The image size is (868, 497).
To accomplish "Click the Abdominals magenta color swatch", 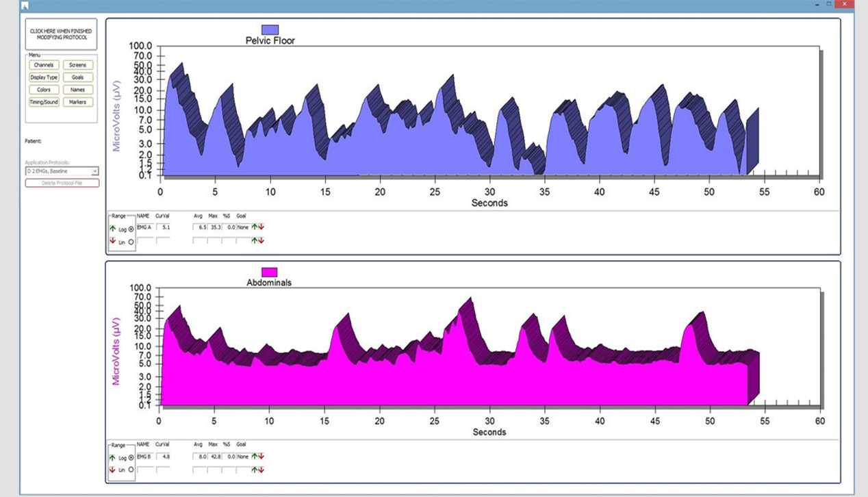I will click(269, 272).
